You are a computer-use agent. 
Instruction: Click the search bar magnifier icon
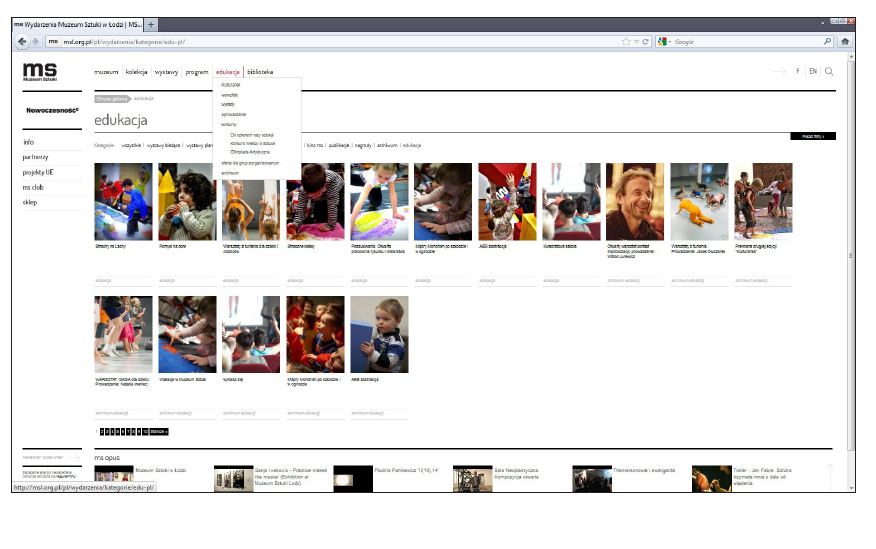click(x=827, y=41)
